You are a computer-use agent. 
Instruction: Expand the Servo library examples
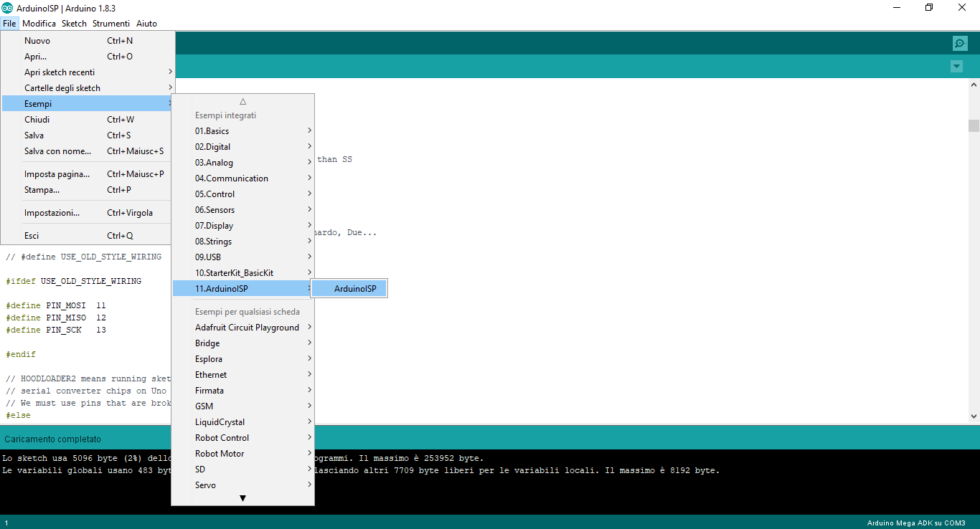[x=242, y=485]
